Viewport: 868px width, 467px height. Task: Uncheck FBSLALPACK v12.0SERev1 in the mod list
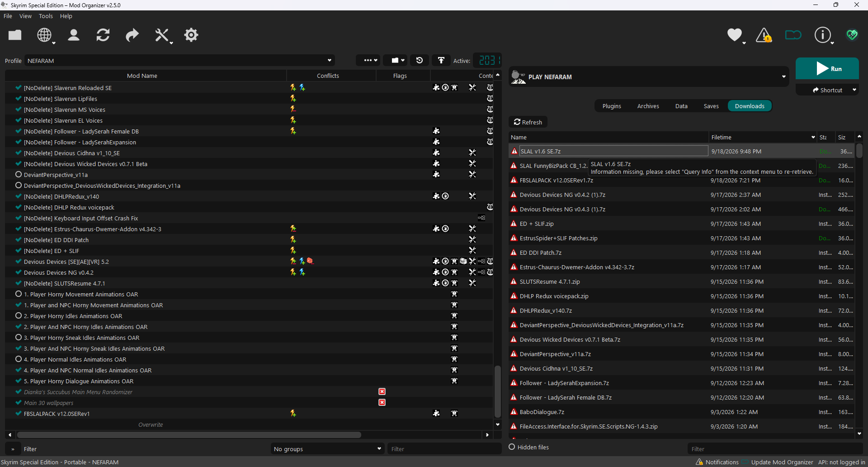tap(19, 414)
